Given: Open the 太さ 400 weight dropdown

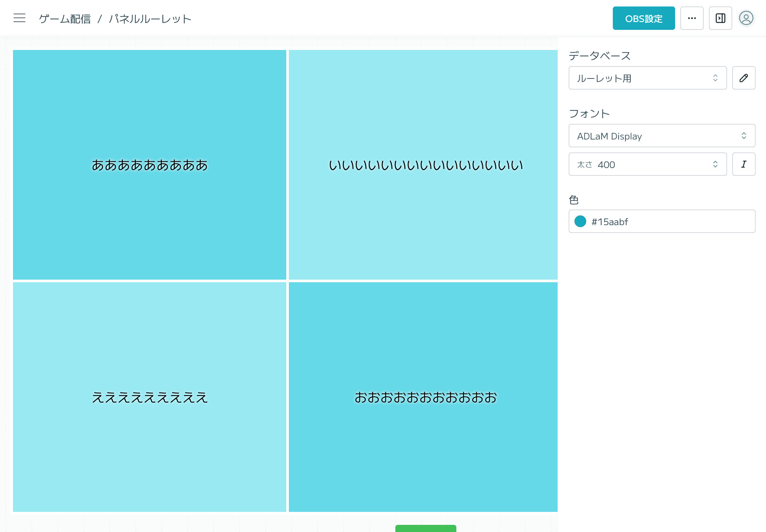Looking at the screenshot, I should (647, 164).
